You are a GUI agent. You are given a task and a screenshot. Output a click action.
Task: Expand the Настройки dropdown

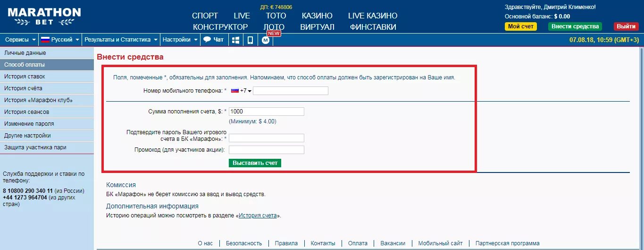(x=180, y=40)
